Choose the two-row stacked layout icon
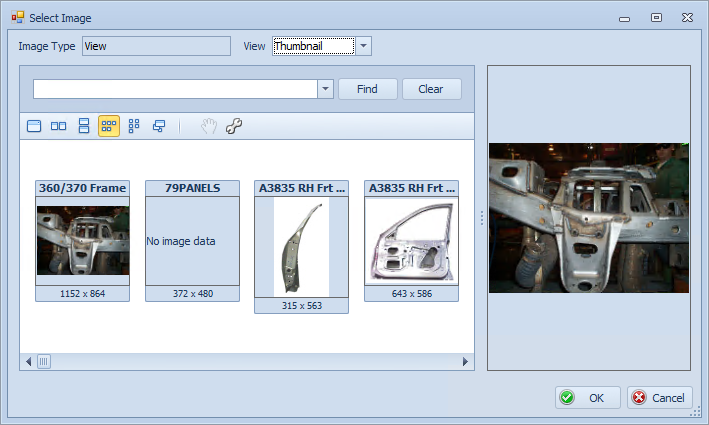This screenshot has height=425, width=709. pyautogui.click(x=84, y=126)
